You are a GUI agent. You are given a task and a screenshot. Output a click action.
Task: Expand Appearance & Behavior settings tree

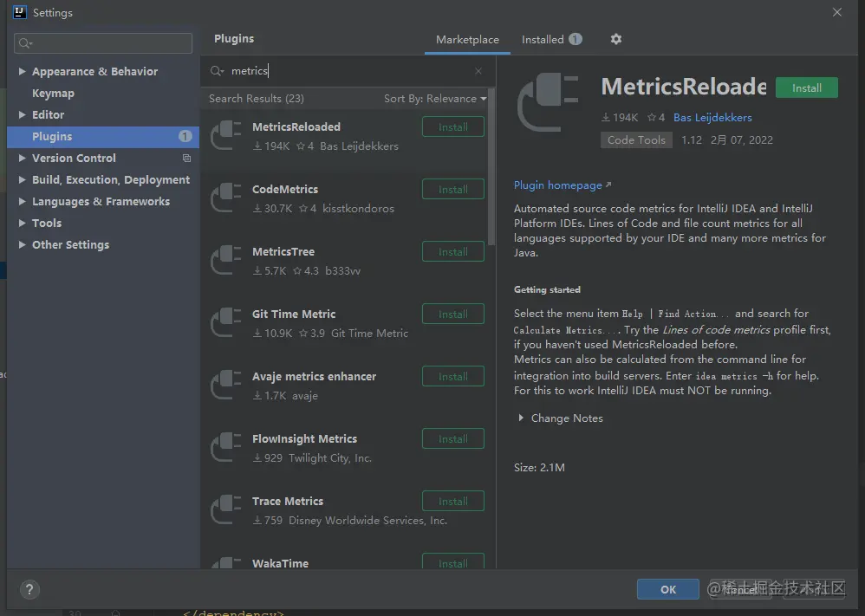(x=23, y=72)
